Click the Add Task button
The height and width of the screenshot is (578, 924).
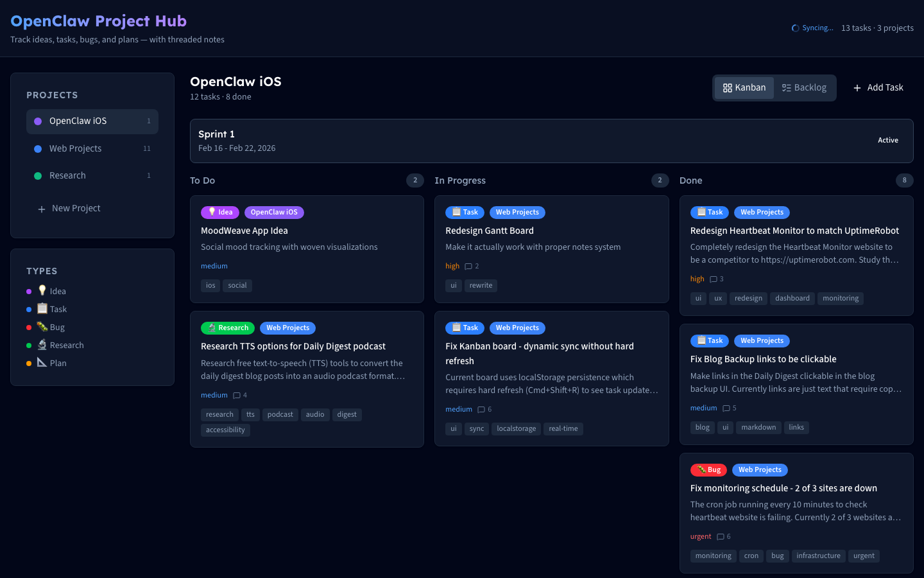878,88
